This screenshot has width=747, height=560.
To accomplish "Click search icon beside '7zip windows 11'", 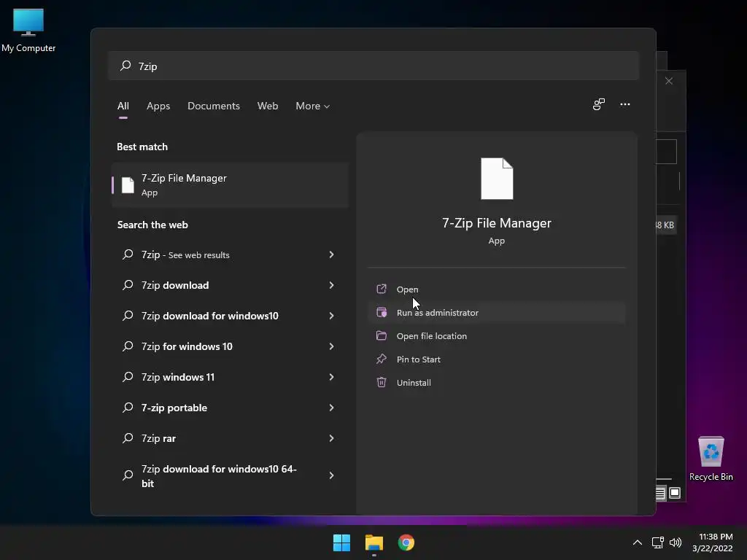I will [x=128, y=377].
